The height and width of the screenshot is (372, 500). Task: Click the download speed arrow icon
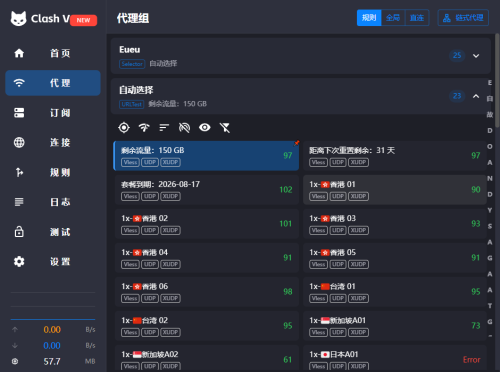[x=15, y=345]
